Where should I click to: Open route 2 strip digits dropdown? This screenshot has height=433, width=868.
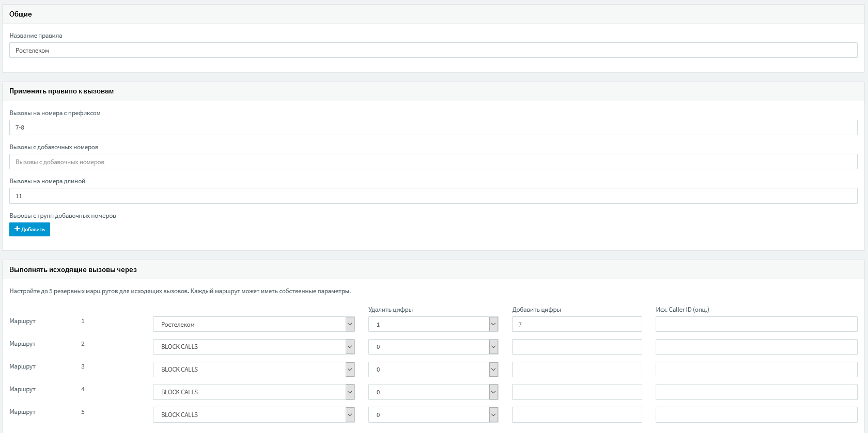point(433,347)
